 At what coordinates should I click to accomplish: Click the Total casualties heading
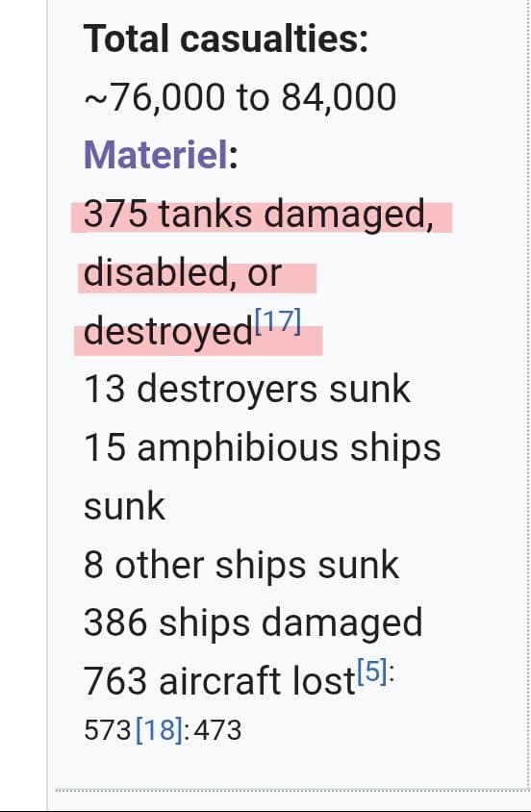[x=226, y=38]
